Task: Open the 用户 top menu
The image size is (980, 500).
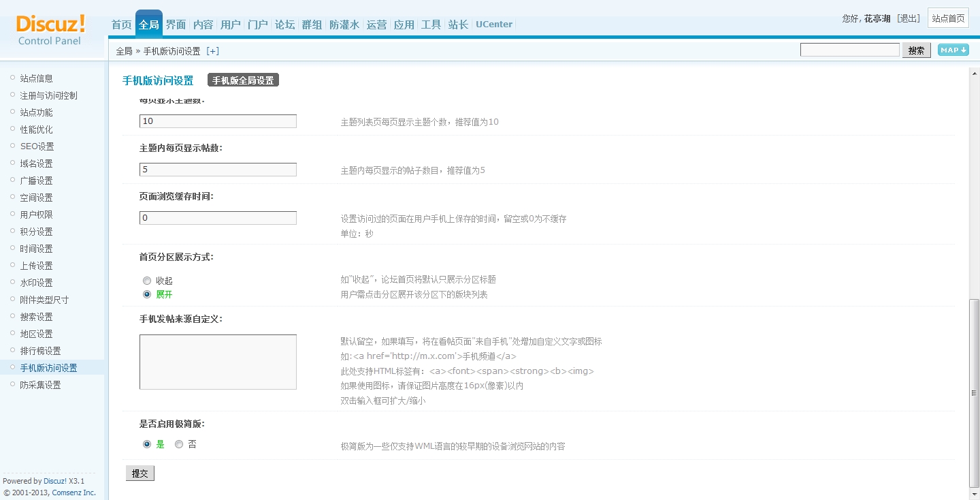Action: 231,25
